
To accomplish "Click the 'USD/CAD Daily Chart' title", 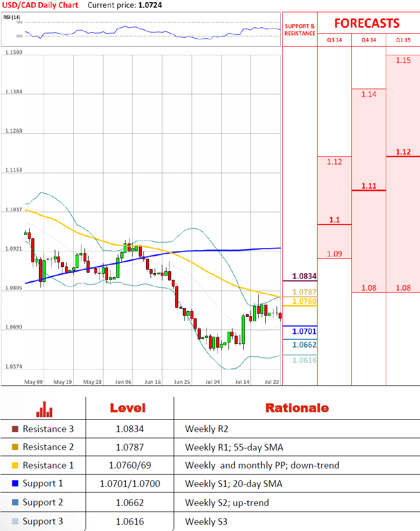I will (40, 5).
